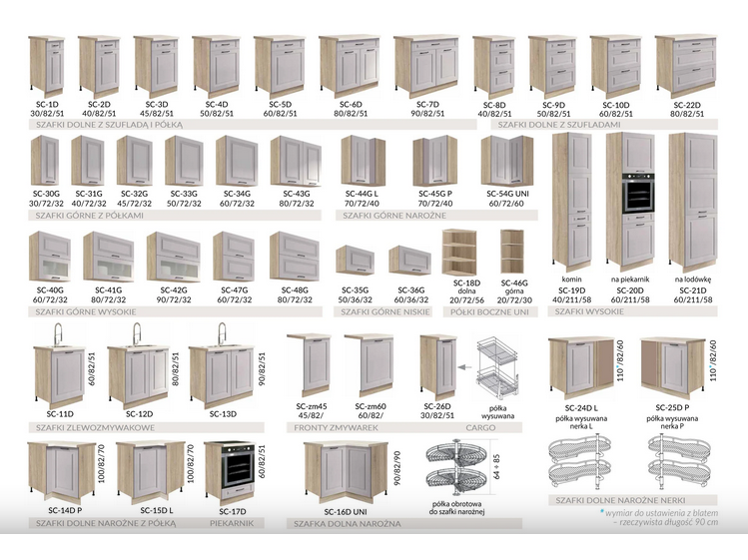Select the SC-43G double-door upper cabinet

(296, 162)
